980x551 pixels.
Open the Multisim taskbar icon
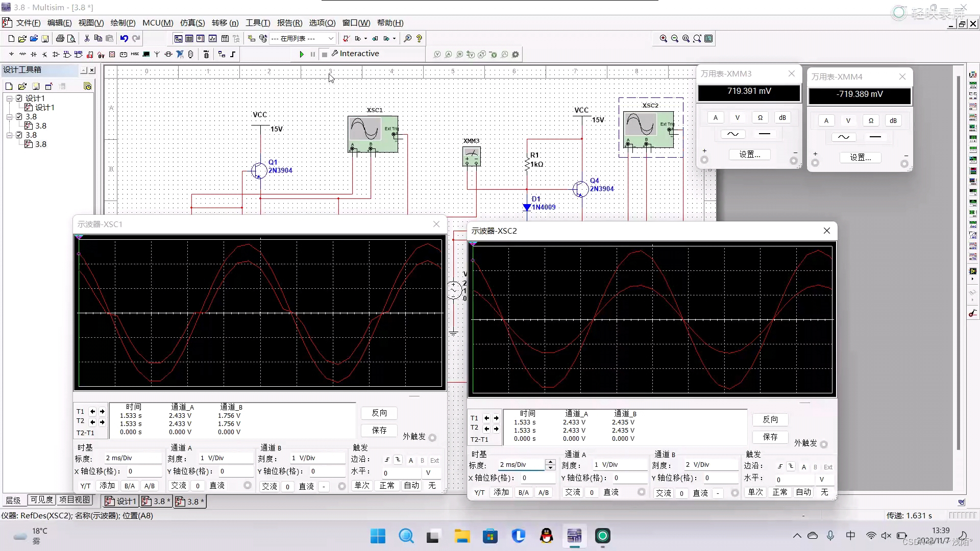pyautogui.click(x=574, y=536)
